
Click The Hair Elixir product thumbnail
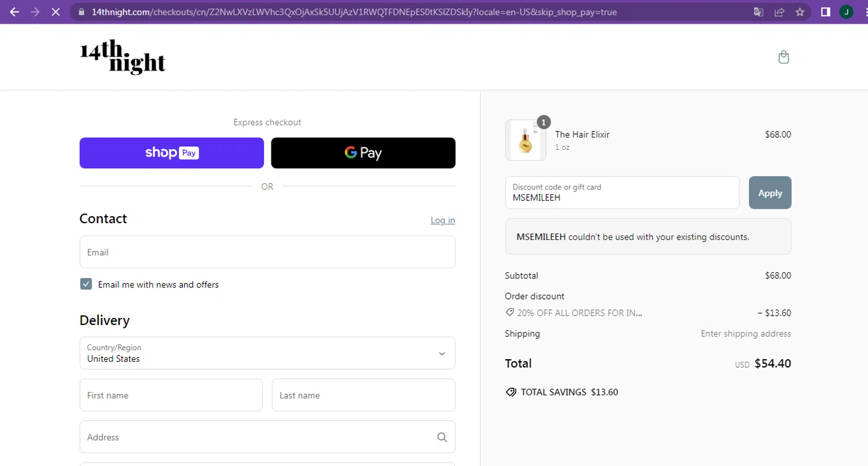(525, 140)
